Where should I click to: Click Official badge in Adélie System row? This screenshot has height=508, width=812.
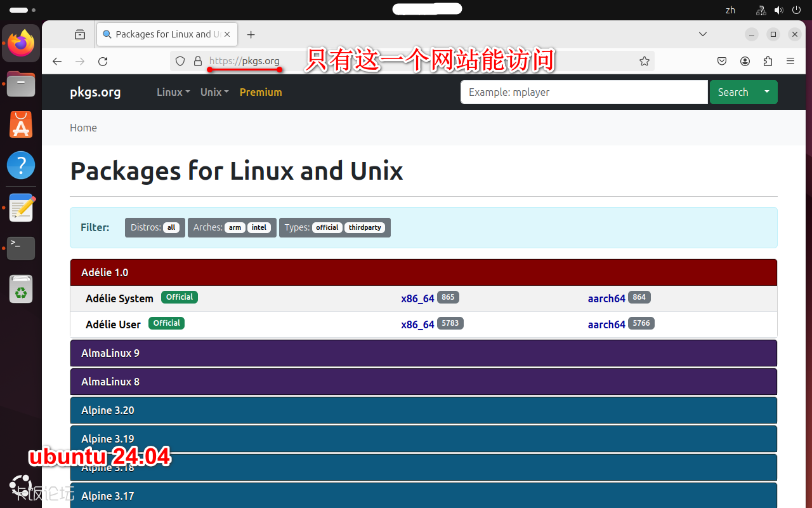click(x=180, y=297)
